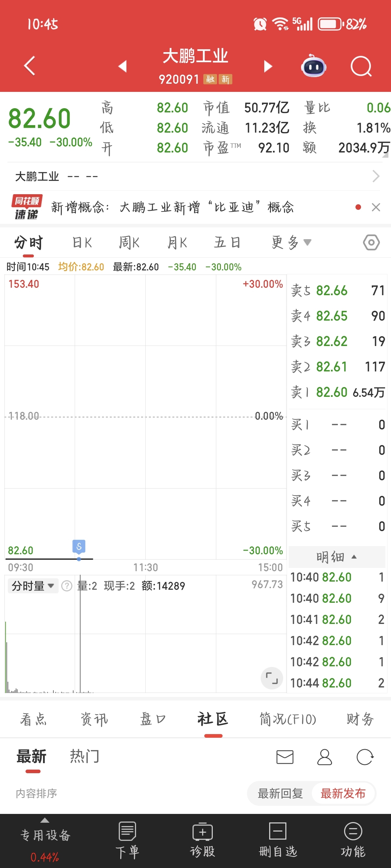
Task: Tap the 融 margin trading badge
Action: [x=210, y=79]
